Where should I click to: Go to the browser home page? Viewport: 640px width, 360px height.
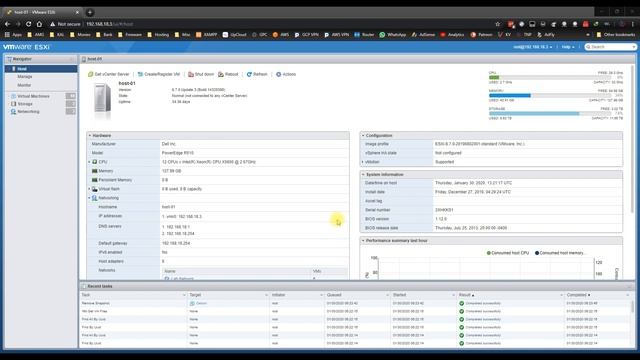tap(39, 24)
